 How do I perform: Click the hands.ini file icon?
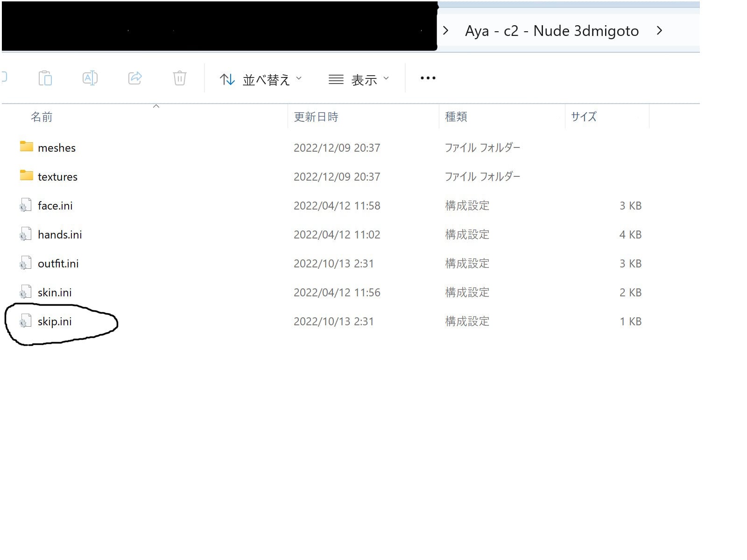tap(25, 234)
